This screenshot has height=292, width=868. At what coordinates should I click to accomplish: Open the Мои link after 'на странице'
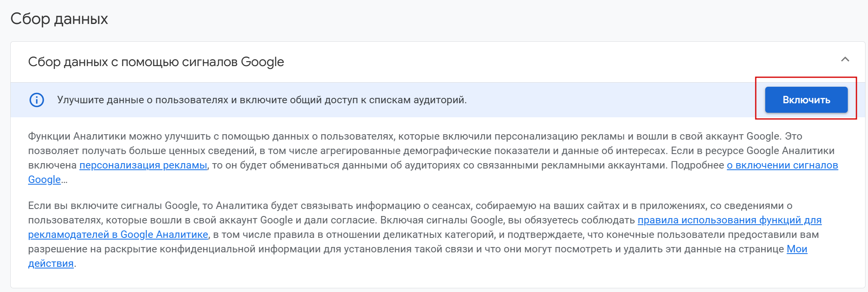coord(797,249)
